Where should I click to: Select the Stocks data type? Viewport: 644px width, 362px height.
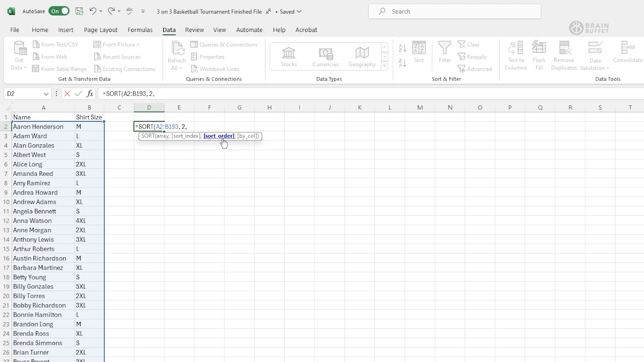[x=289, y=57]
